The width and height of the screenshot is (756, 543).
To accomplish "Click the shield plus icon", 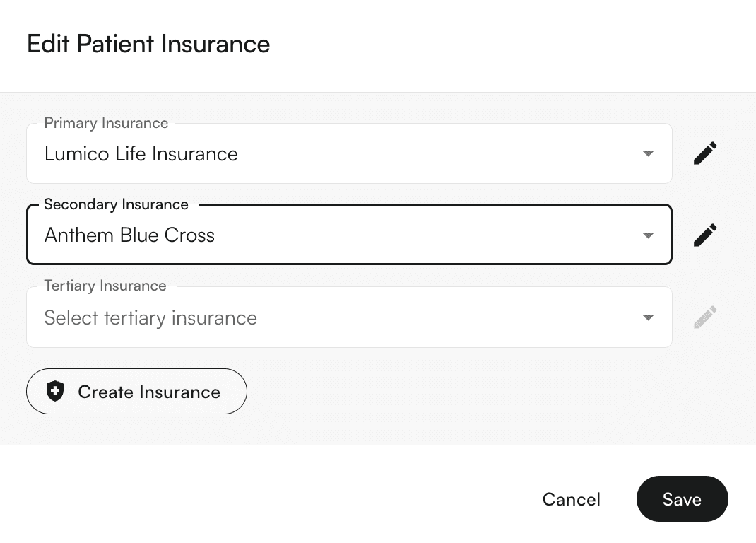I will pyautogui.click(x=55, y=391).
